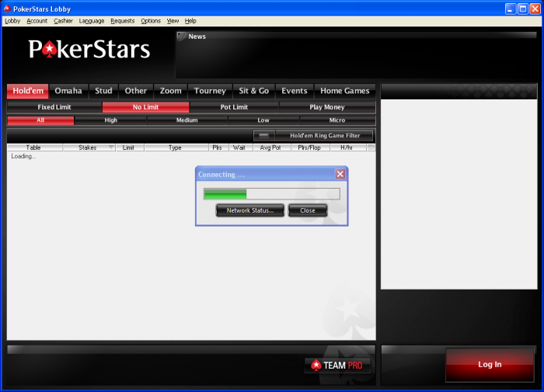Click the Team Pro star icon
Screen dimensions: 544x392
(x=316, y=365)
